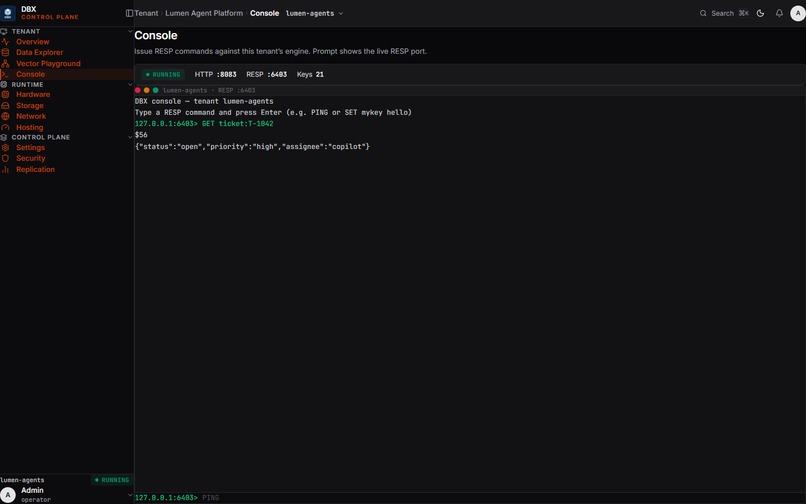Go to Storage page
Image resolution: width=806 pixels, height=504 pixels.
click(x=30, y=105)
